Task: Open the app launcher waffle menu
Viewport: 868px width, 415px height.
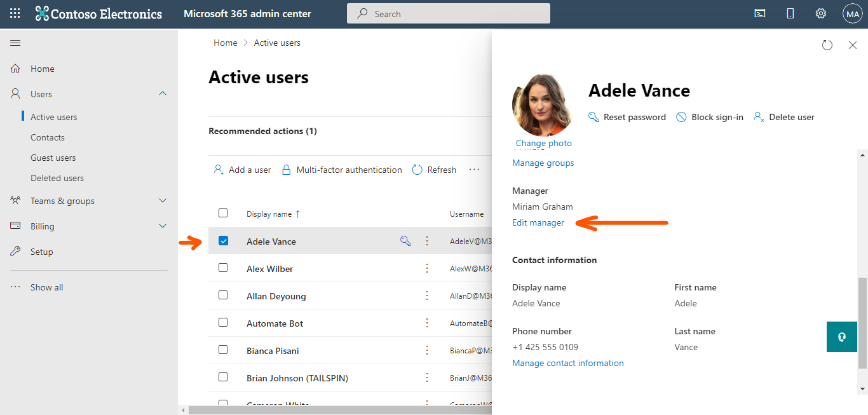Action: pyautogui.click(x=14, y=13)
